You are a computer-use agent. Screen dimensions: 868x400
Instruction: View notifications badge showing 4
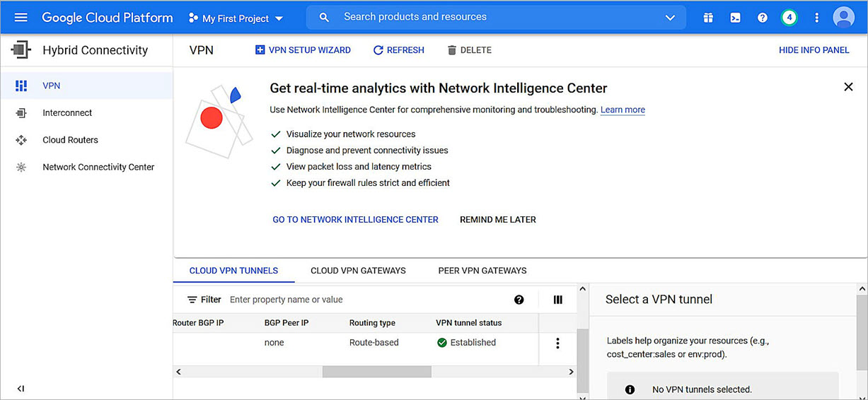tap(789, 18)
